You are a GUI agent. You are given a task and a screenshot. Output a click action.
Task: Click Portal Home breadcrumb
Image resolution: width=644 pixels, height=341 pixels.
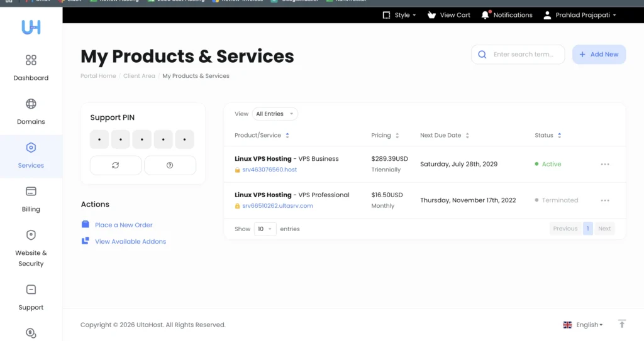(98, 76)
